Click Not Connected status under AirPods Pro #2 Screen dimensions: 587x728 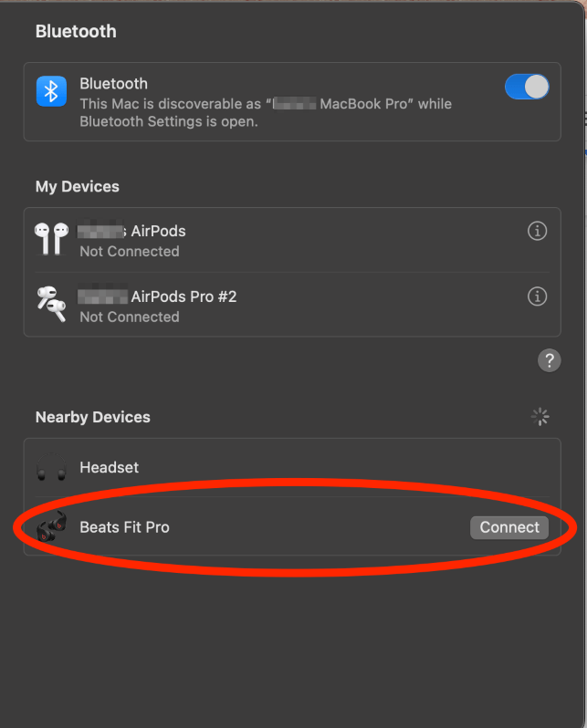tap(130, 317)
